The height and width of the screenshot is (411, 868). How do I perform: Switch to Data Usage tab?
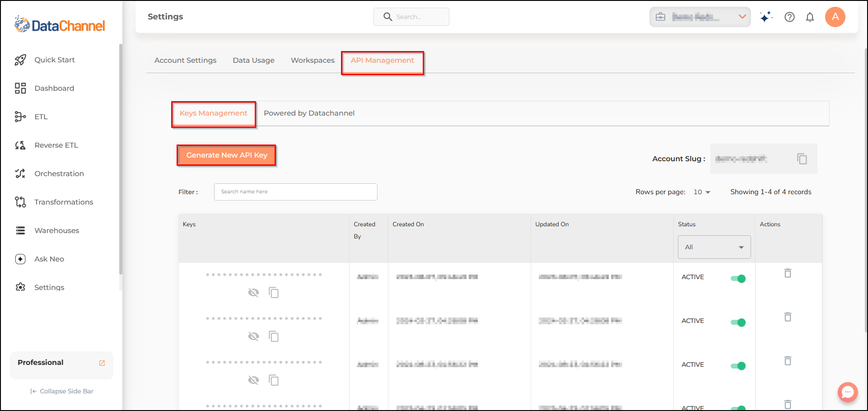253,60
